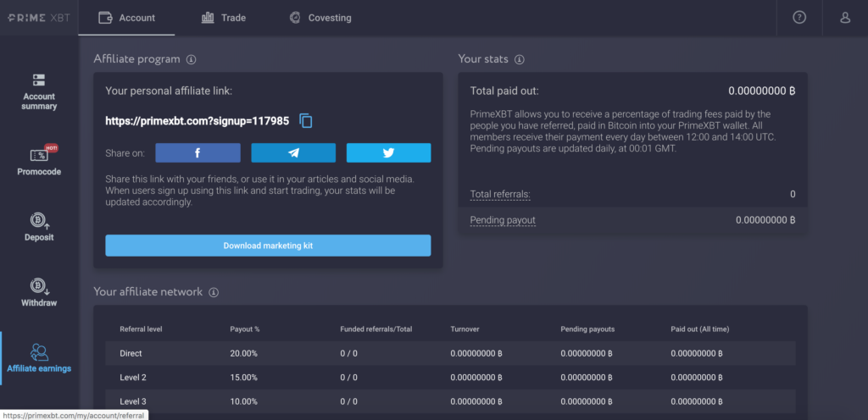Click Funded referrals/Total column header

click(376, 329)
